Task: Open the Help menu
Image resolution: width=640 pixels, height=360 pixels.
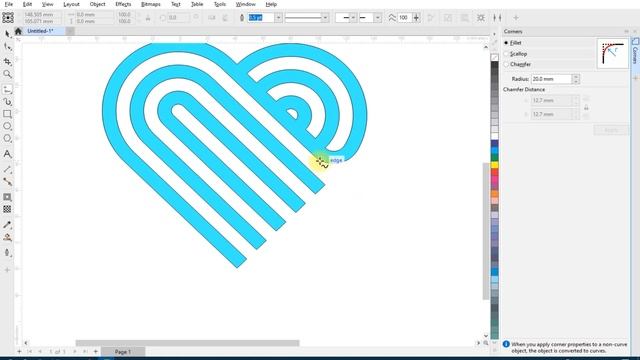Action: (271, 4)
